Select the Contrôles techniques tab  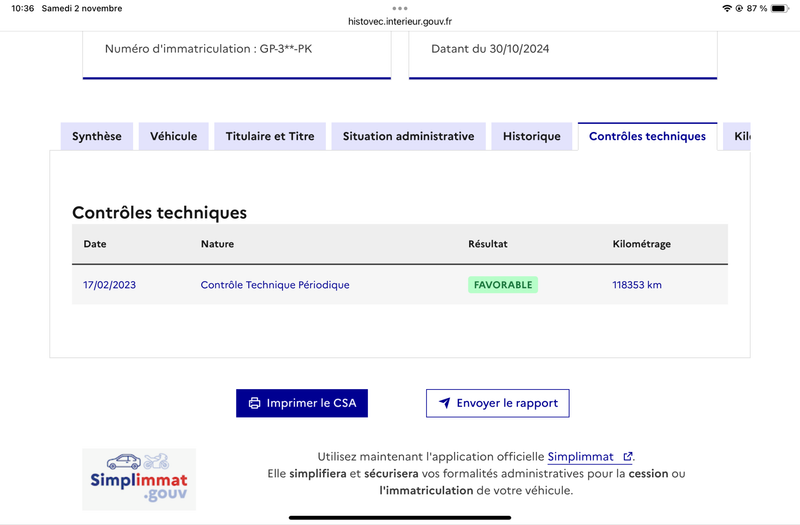pos(647,136)
